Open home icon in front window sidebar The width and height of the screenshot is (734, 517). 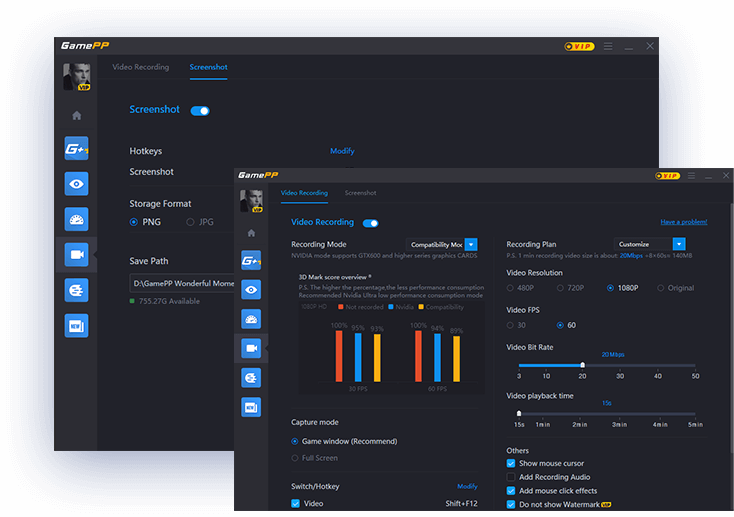(x=251, y=233)
